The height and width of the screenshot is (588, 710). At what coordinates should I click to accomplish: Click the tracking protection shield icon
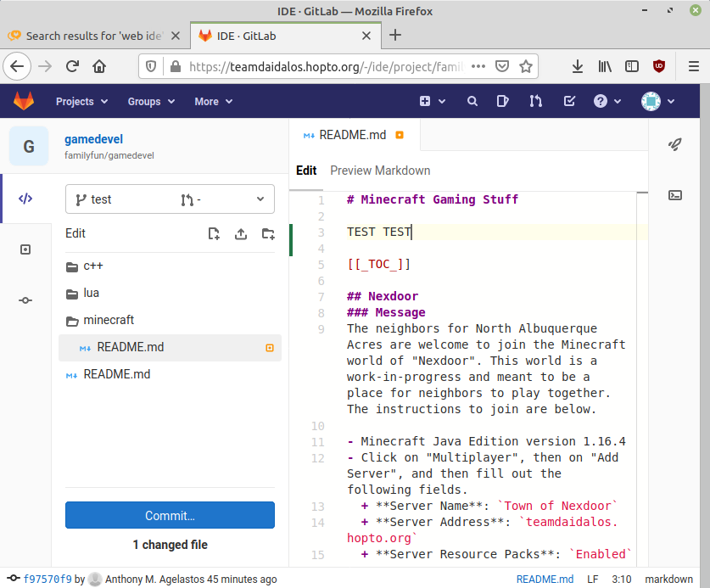tap(151, 67)
